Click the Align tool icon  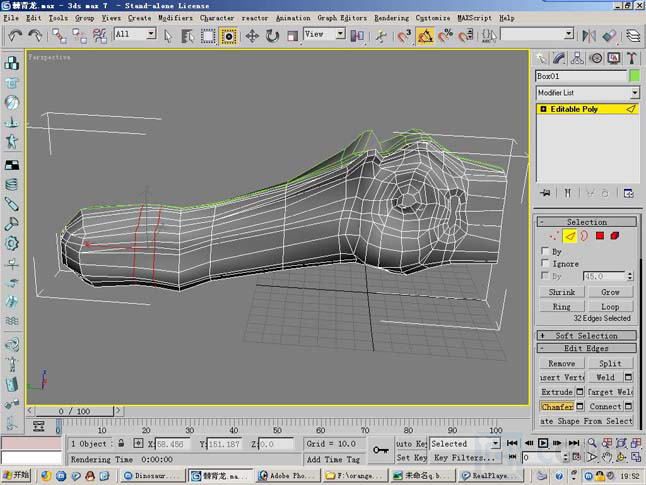click(x=609, y=36)
